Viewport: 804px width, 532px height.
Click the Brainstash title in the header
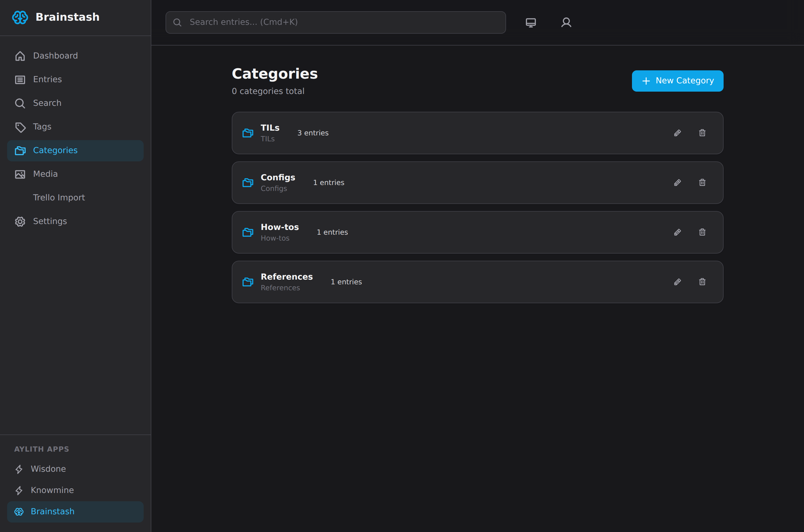coord(67,17)
